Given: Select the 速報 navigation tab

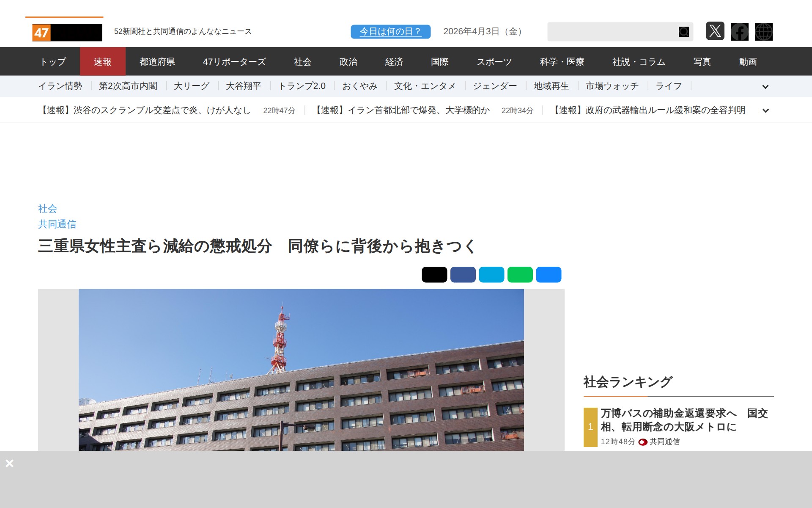Looking at the screenshot, I should point(102,62).
